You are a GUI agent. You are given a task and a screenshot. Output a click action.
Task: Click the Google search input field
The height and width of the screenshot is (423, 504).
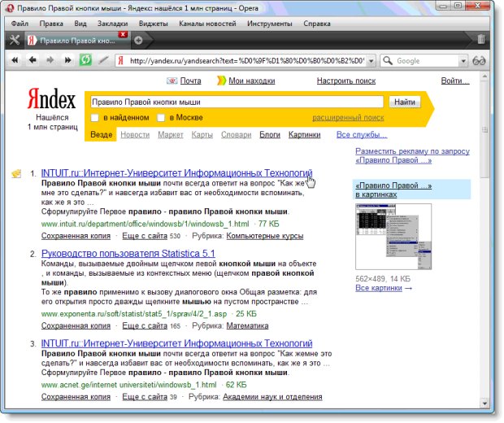point(427,61)
